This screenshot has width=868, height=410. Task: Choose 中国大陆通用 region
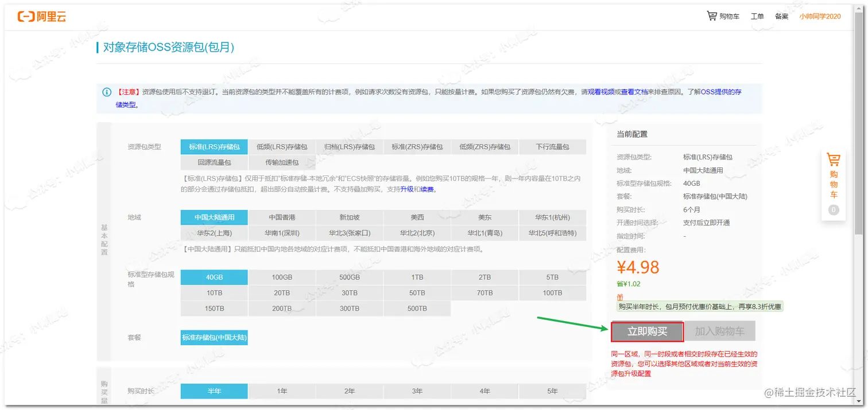pyautogui.click(x=214, y=217)
